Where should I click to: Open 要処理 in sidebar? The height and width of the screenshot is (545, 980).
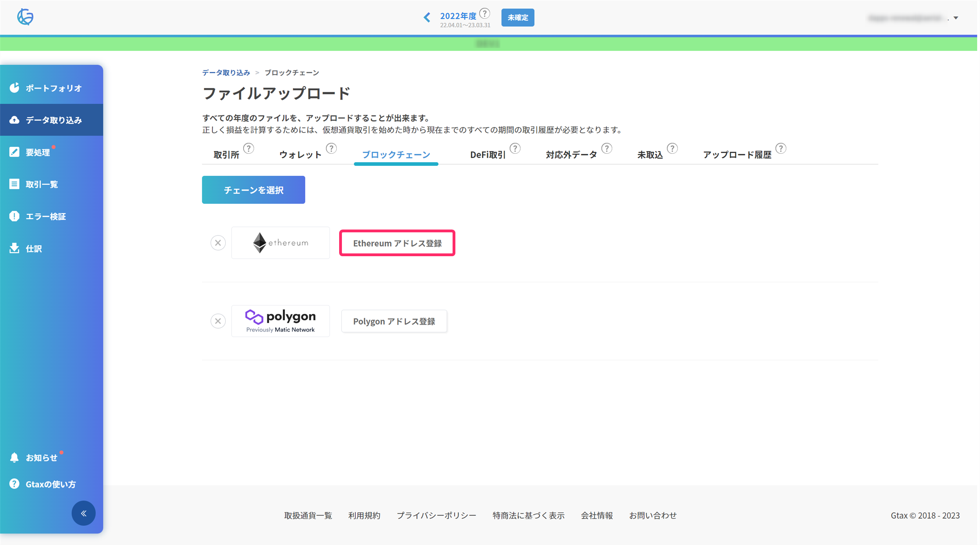coord(52,152)
